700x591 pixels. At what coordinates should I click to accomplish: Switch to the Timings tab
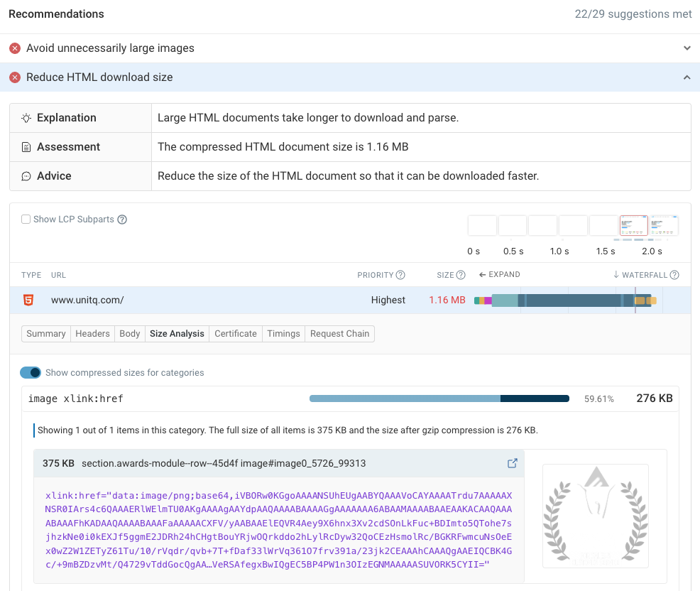pyautogui.click(x=283, y=333)
